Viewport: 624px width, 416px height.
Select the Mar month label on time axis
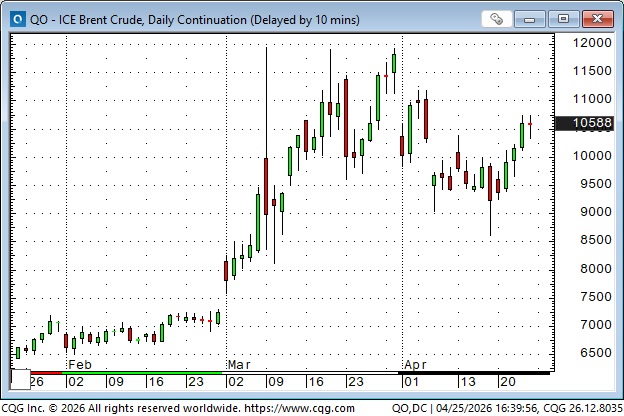(x=239, y=365)
